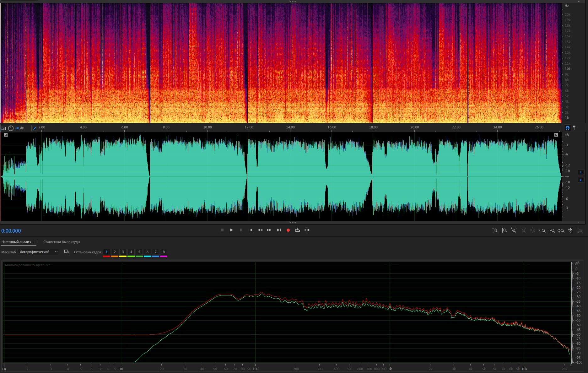Jump to previous marker with transport button
588x373 pixels.
250,230
